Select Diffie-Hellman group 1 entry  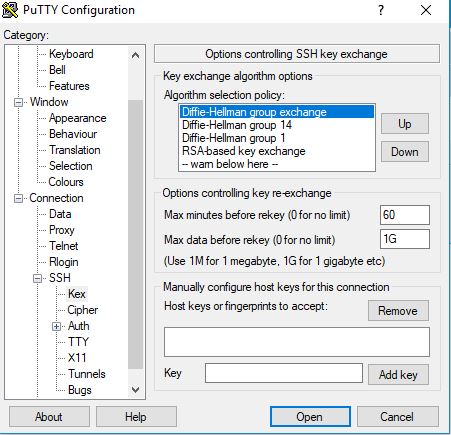(x=277, y=138)
